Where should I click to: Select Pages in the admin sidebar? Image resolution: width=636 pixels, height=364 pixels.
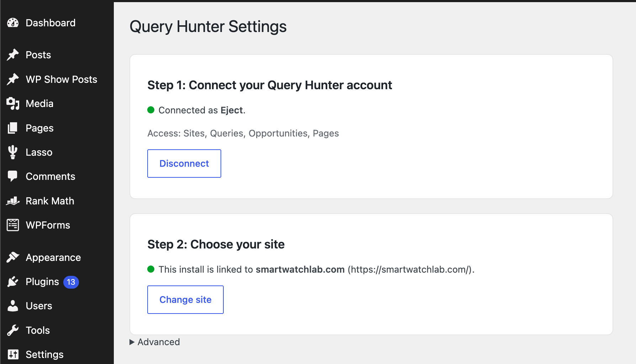coord(39,128)
